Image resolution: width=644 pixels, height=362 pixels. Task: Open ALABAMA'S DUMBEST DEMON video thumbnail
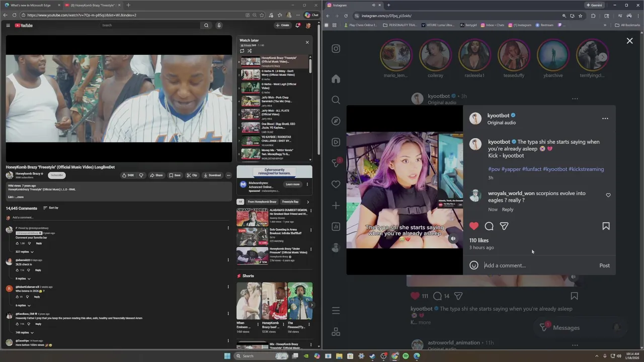point(253,217)
